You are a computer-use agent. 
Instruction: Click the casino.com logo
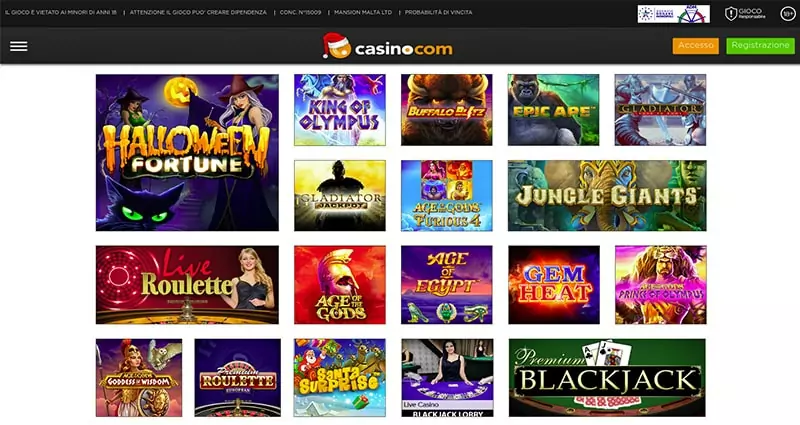(x=388, y=46)
